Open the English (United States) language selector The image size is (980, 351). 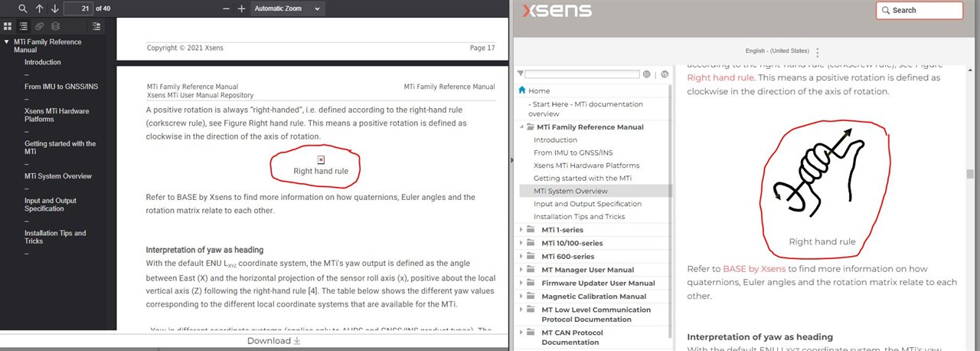point(778,51)
